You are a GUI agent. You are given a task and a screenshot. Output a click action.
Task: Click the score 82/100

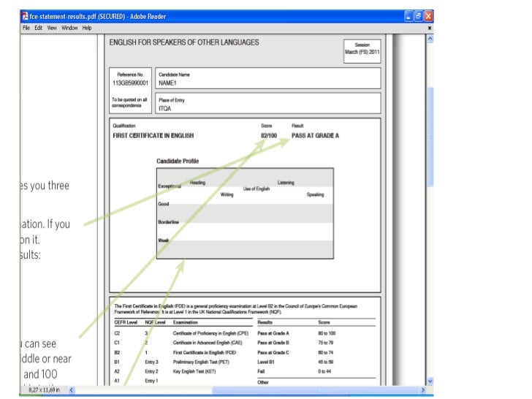(269, 135)
